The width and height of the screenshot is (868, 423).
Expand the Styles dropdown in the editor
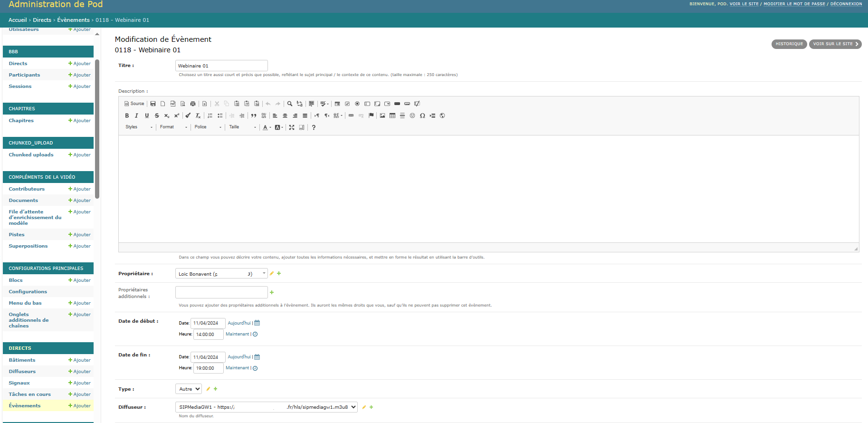coord(139,127)
